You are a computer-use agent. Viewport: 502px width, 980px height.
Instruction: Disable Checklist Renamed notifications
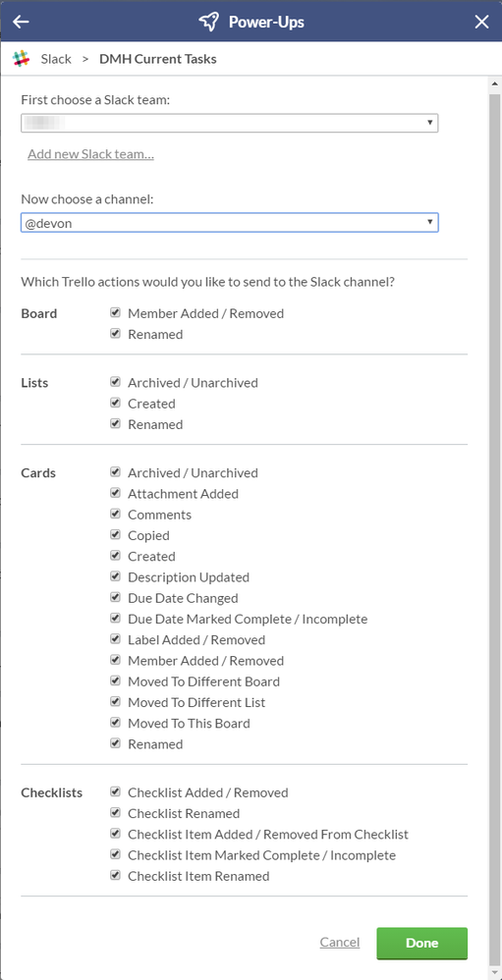115,812
